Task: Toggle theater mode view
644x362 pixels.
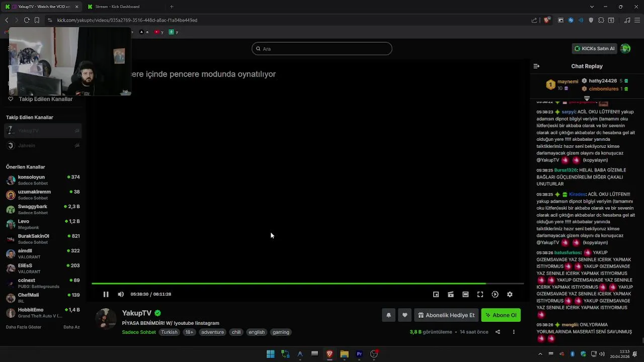Action: [465, 294]
